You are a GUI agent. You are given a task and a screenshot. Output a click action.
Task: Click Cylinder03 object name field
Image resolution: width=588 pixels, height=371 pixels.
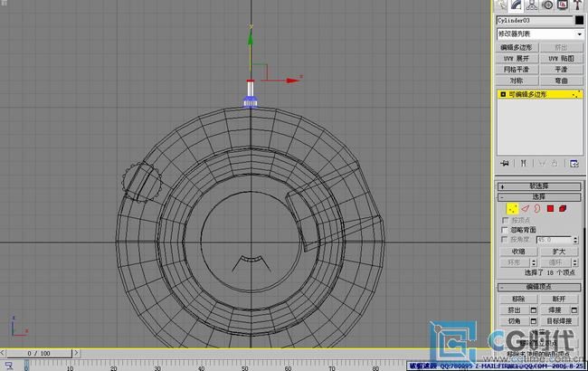[535, 20]
